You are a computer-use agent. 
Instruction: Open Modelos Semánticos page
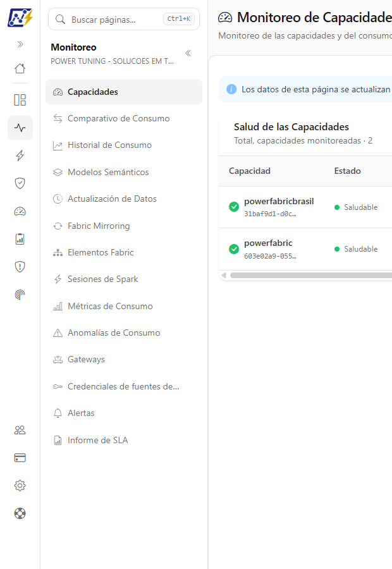(124, 172)
